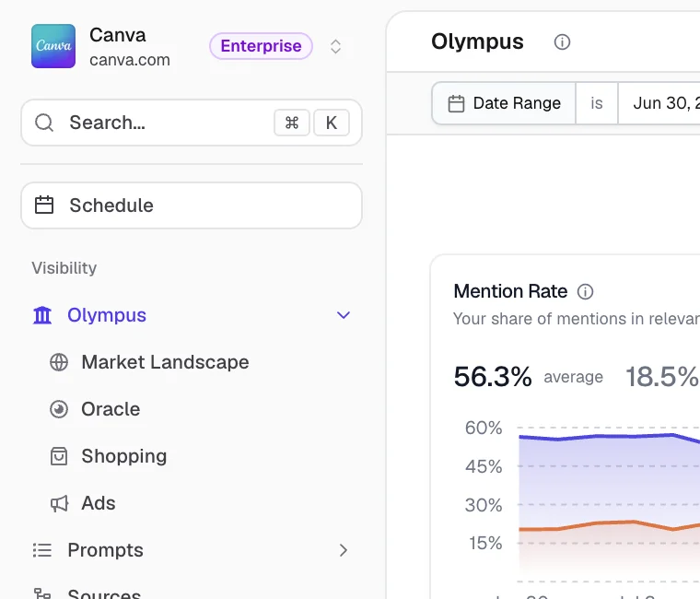Open the workspace switcher up-down chevrons
The height and width of the screenshot is (599, 700).
(x=335, y=46)
